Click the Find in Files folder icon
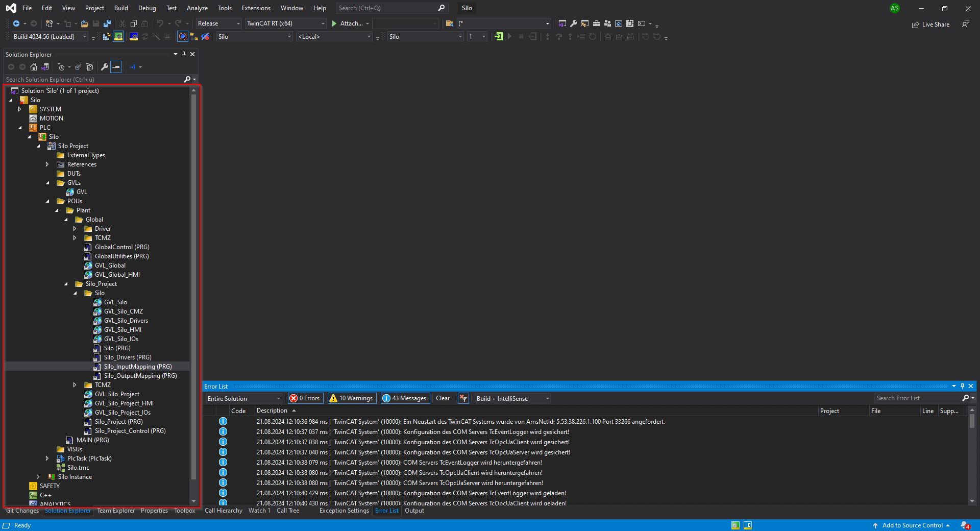This screenshot has width=980, height=531. click(450, 23)
